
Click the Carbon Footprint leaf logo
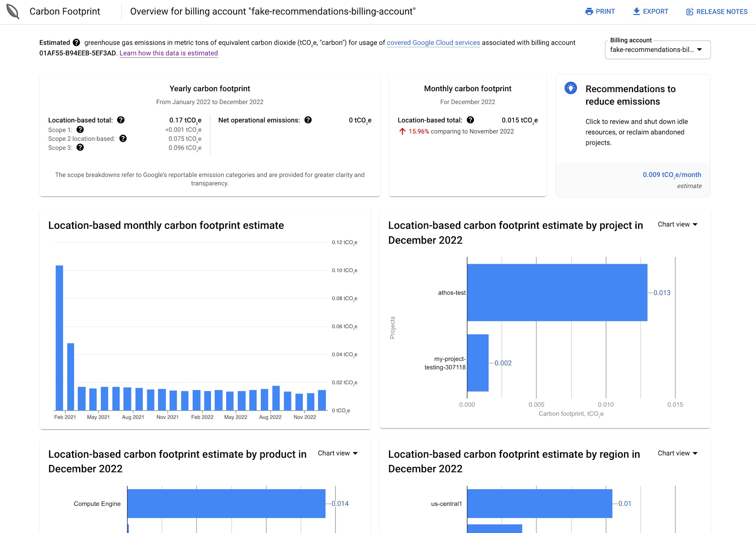click(x=13, y=11)
